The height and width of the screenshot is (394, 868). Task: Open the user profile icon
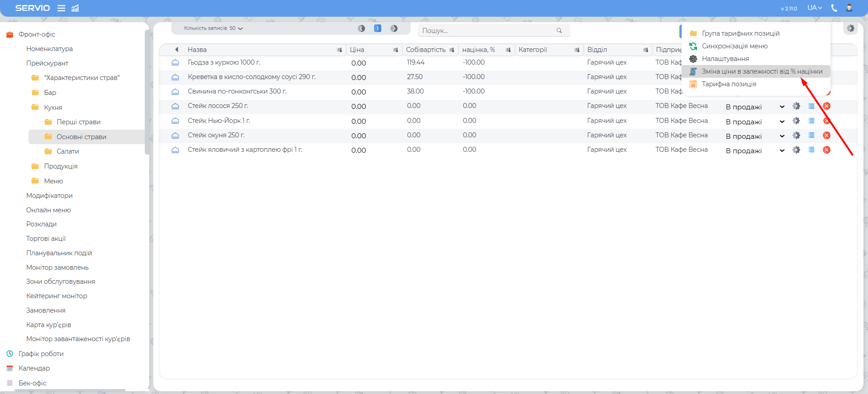click(849, 8)
